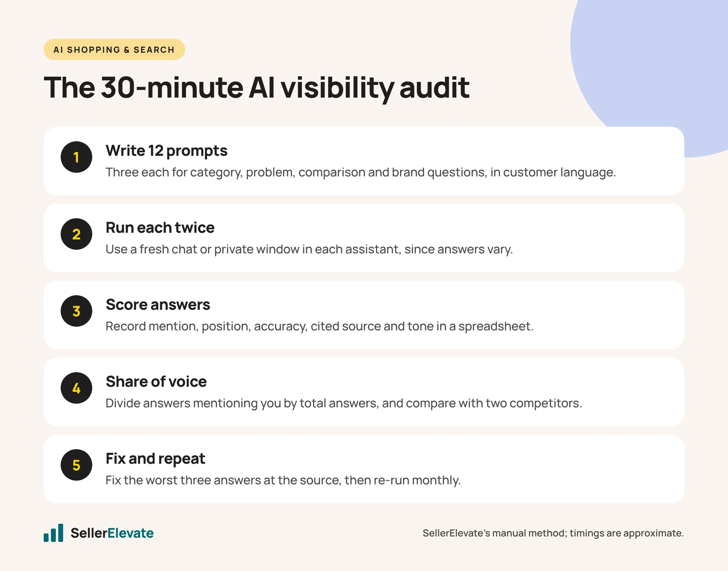Click the SellerElevate bar chart logo icon
The image size is (728, 571).
tap(53, 533)
